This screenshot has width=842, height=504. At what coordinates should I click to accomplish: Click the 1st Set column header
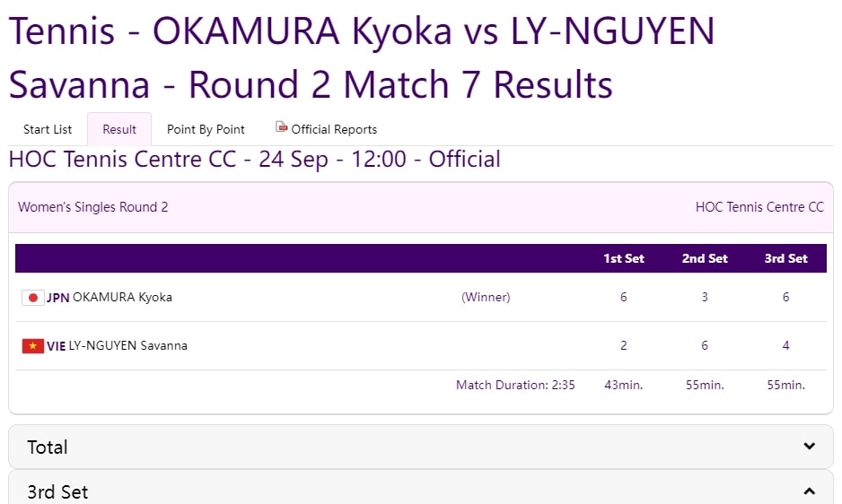[x=624, y=258]
